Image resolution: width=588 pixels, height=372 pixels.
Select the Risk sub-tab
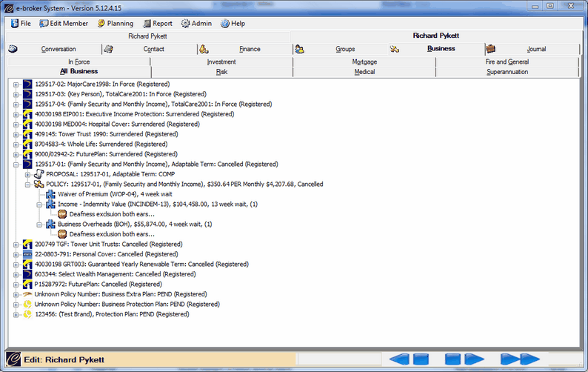pyautogui.click(x=221, y=72)
